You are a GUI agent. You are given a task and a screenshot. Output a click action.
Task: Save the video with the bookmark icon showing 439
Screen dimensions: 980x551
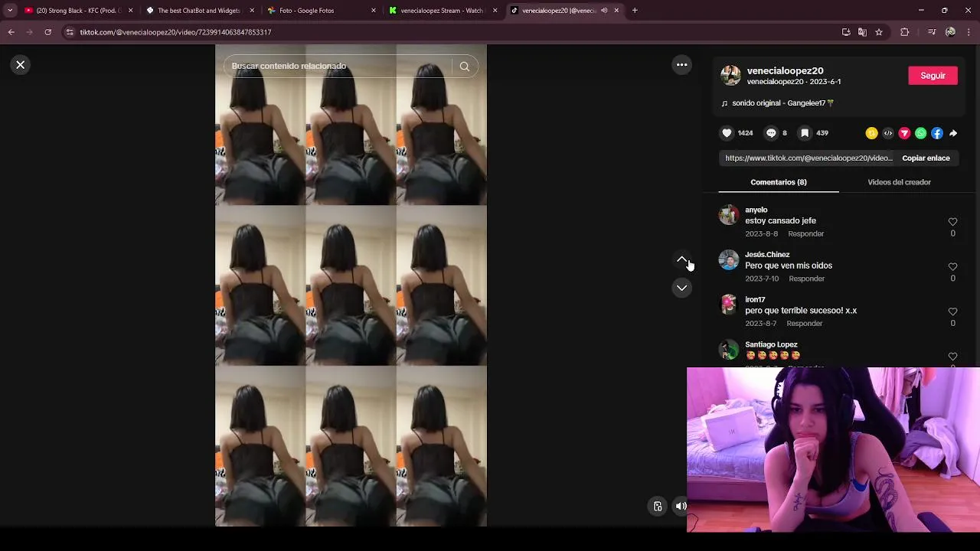805,133
